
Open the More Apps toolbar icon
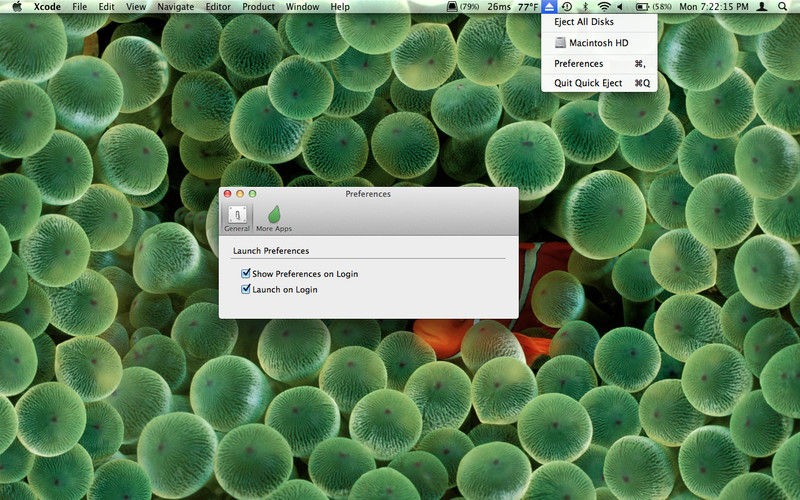(274, 219)
